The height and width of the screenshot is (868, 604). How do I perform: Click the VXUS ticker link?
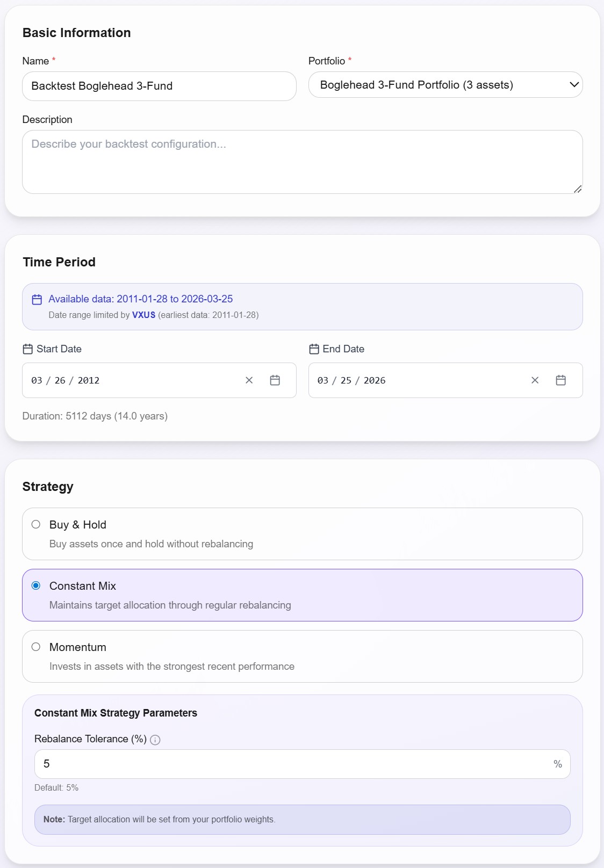pos(143,315)
